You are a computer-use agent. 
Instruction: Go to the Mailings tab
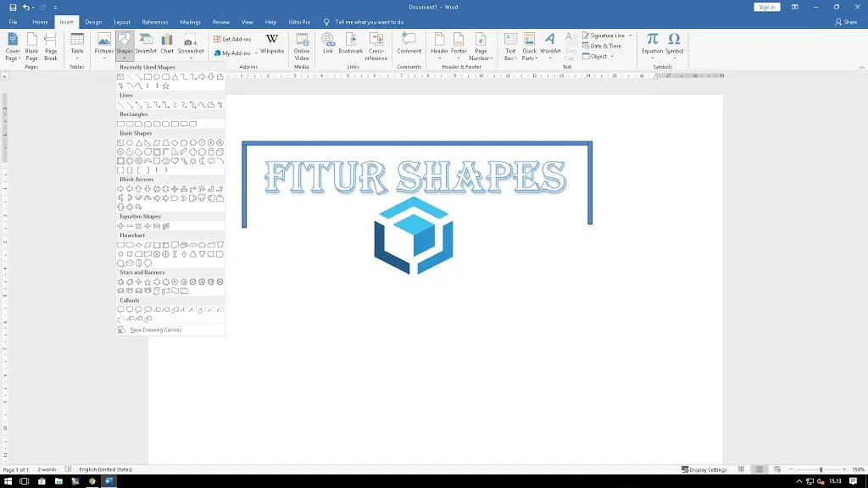pyautogui.click(x=191, y=22)
